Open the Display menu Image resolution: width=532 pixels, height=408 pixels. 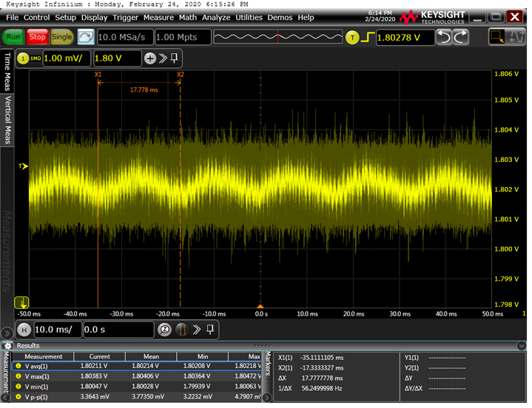point(94,17)
